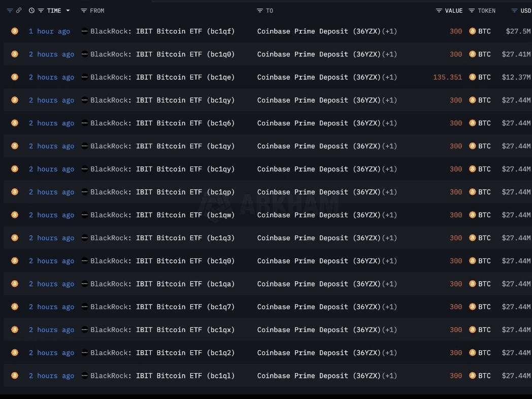Open BlackRock: IBIT Bitcoin ETF (bc1qe) sender

162,77
